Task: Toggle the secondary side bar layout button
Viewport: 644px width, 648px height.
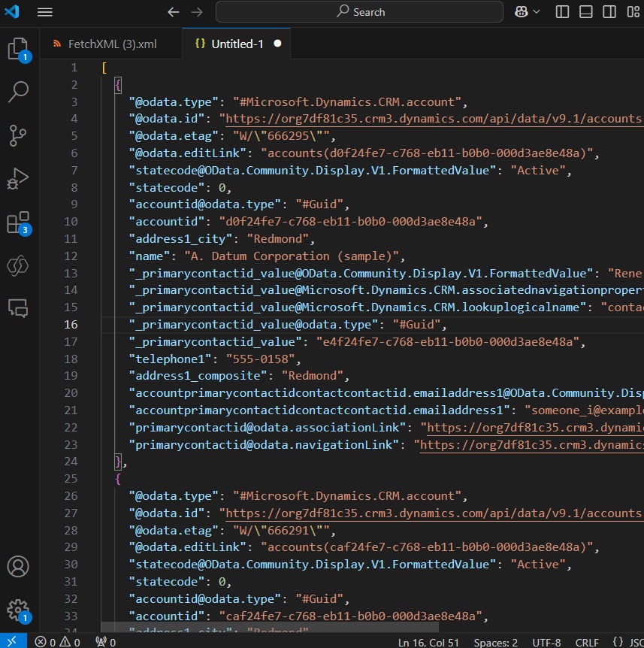Action: 609,11
